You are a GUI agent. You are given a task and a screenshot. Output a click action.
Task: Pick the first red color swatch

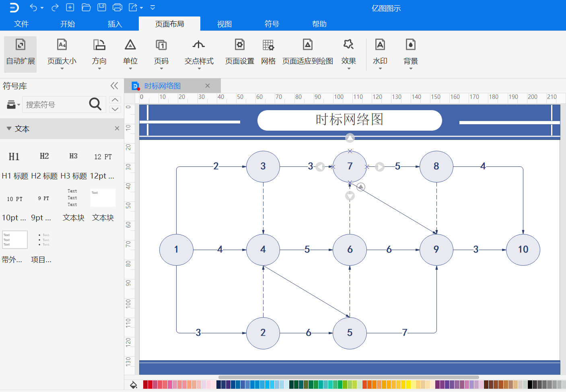click(x=145, y=385)
